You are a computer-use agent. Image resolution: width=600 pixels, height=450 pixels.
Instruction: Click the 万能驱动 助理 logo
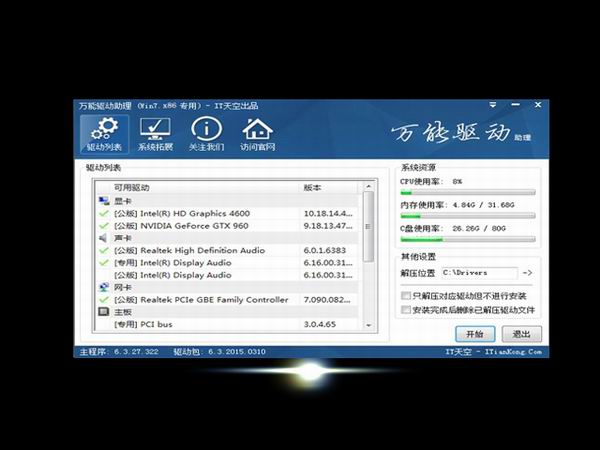click(461, 133)
